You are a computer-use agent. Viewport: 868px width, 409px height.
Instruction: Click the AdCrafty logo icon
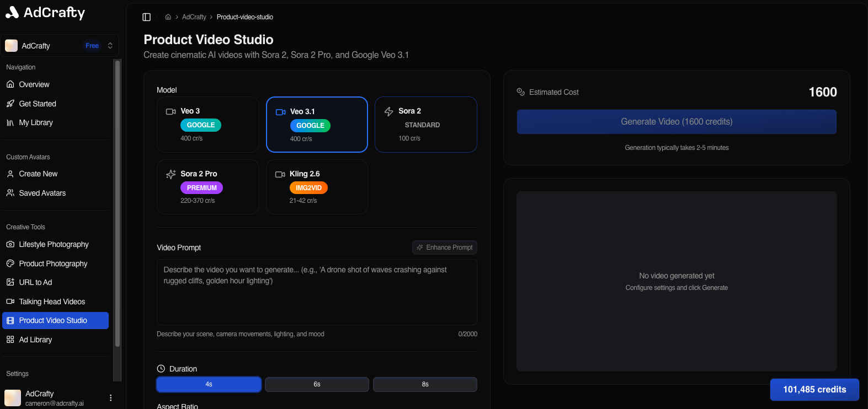[x=12, y=12]
